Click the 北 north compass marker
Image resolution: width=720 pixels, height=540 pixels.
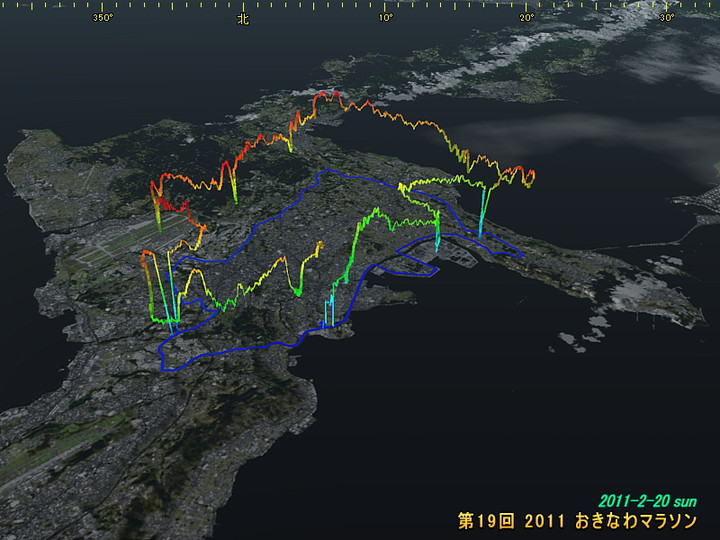click(x=242, y=17)
